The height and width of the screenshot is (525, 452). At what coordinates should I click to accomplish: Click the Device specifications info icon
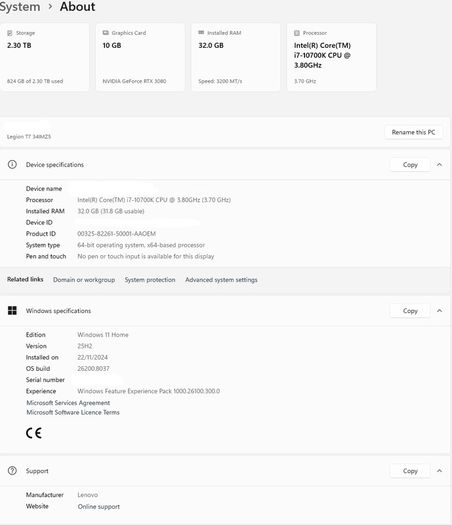(x=12, y=164)
